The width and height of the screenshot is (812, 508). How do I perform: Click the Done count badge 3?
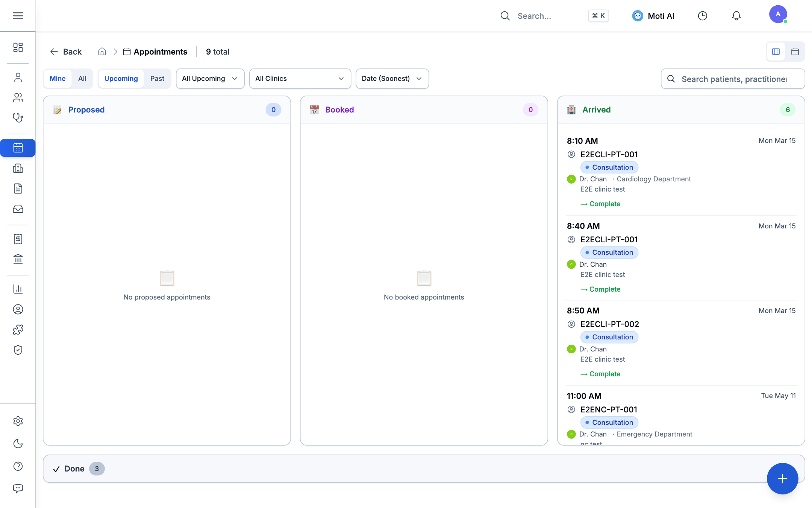point(97,468)
